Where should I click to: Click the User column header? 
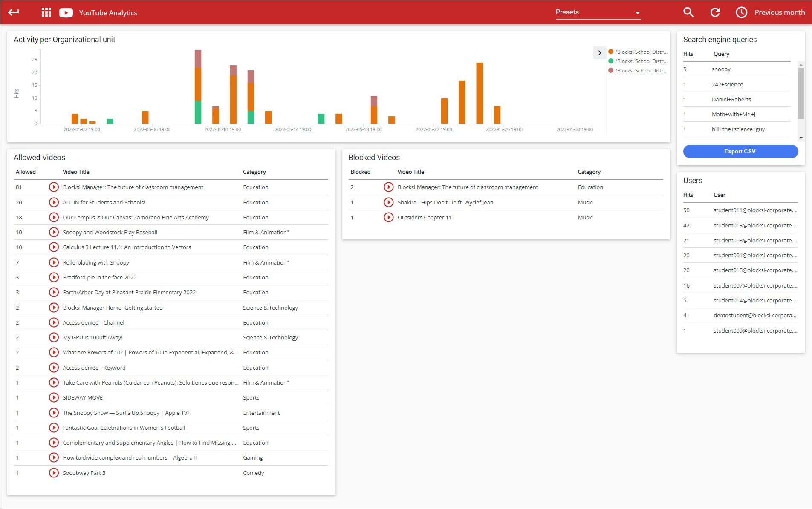720,195
